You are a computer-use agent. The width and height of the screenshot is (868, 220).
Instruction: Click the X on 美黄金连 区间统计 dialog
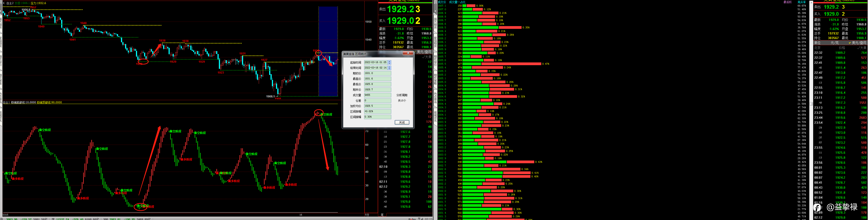[x=408, y=53]
